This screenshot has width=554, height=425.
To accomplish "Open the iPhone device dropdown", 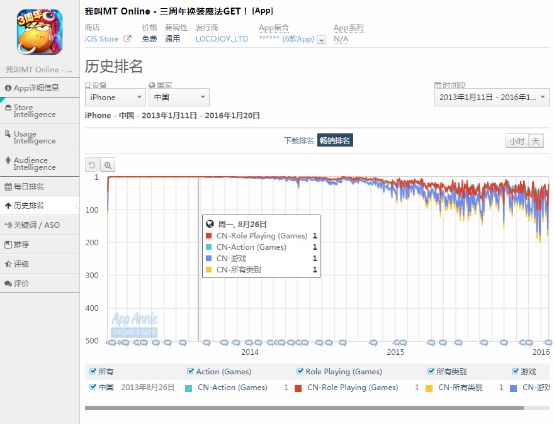I will pyautogui.click(x=115, y=97).
